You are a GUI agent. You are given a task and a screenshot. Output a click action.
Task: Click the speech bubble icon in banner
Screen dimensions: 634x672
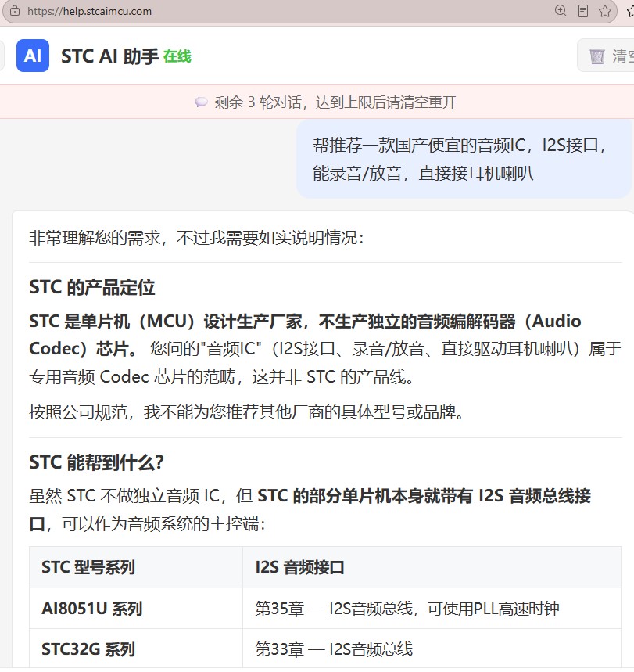(201, 102)
